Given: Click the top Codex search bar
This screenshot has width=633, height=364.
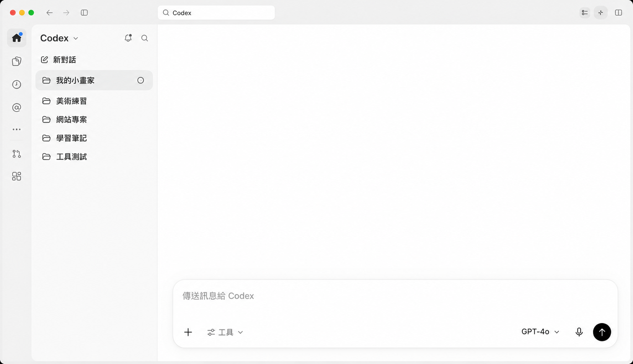Looking at the screenshot, I should coord(216,13).
